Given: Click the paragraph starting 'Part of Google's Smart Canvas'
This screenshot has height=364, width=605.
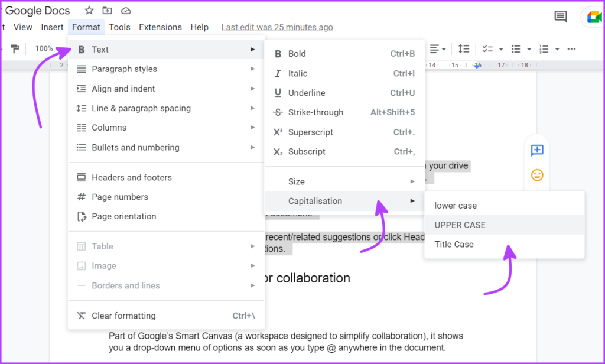Looking at the screenshot, I should 286,342.
